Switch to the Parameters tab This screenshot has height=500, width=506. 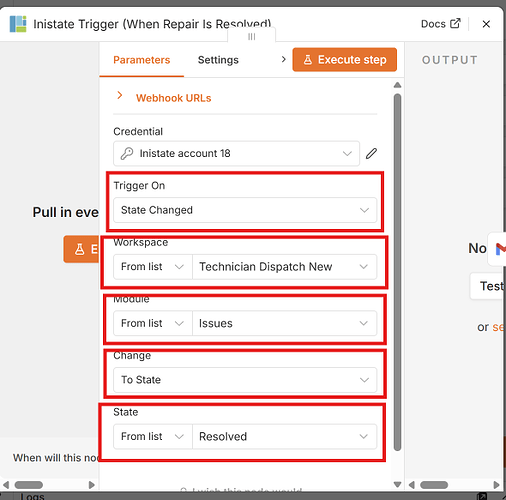142,60
